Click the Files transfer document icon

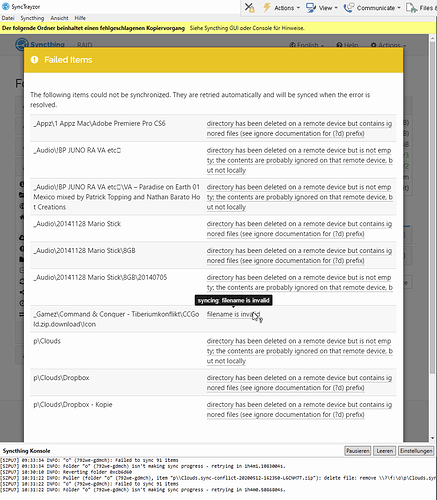(411, 8)
